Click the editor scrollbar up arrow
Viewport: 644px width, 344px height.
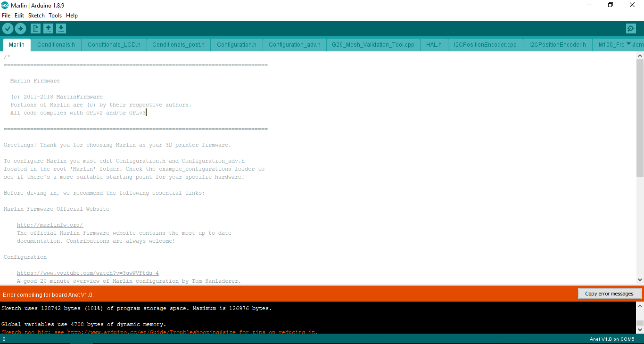(x=640, y=56)
